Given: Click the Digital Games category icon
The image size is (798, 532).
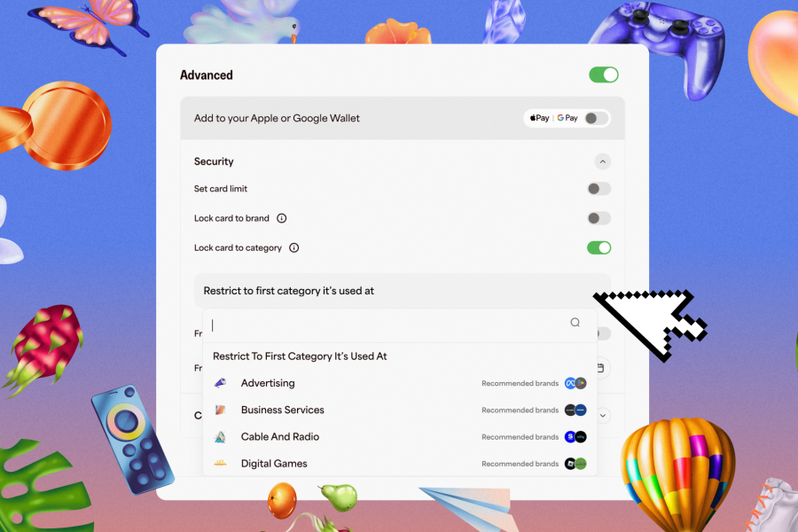Looking at the screenshot, I should point(221,464).
